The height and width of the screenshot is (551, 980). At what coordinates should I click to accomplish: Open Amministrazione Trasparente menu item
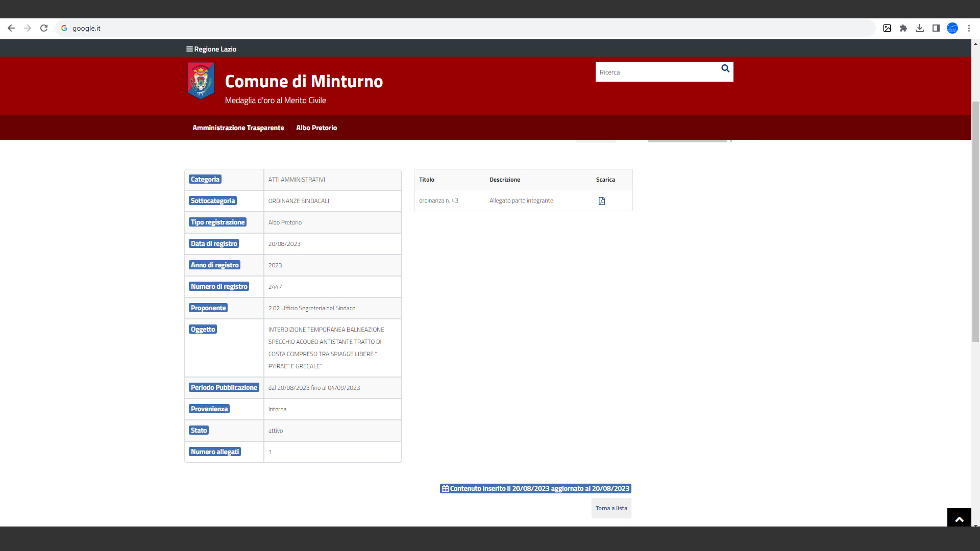pyautogui.click(x=238, y=128)
